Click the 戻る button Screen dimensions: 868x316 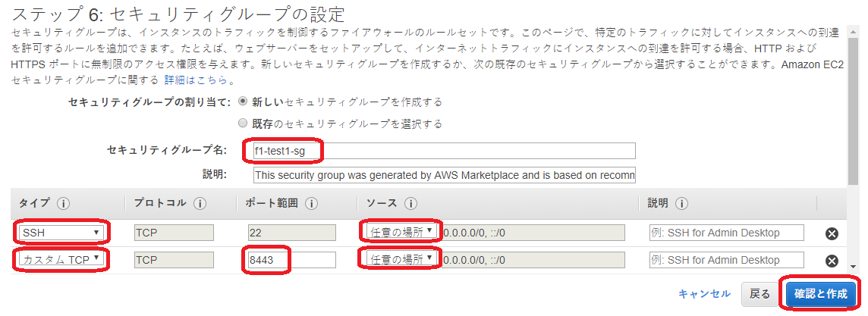coord(760,294)
